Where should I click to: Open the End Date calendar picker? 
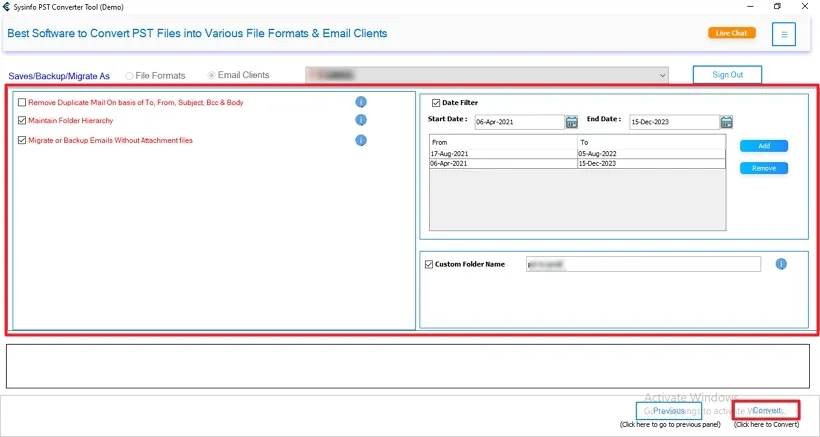[727, 122]
